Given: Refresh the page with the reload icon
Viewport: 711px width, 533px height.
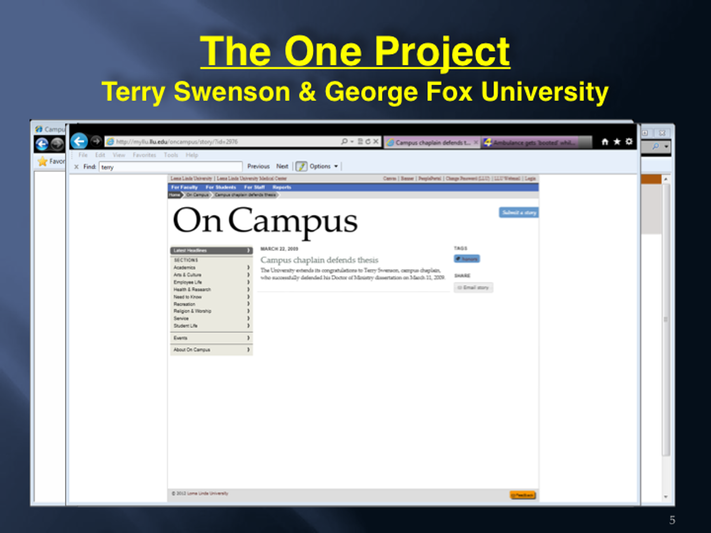Looking at the screenshot, I should pos(368,142).
